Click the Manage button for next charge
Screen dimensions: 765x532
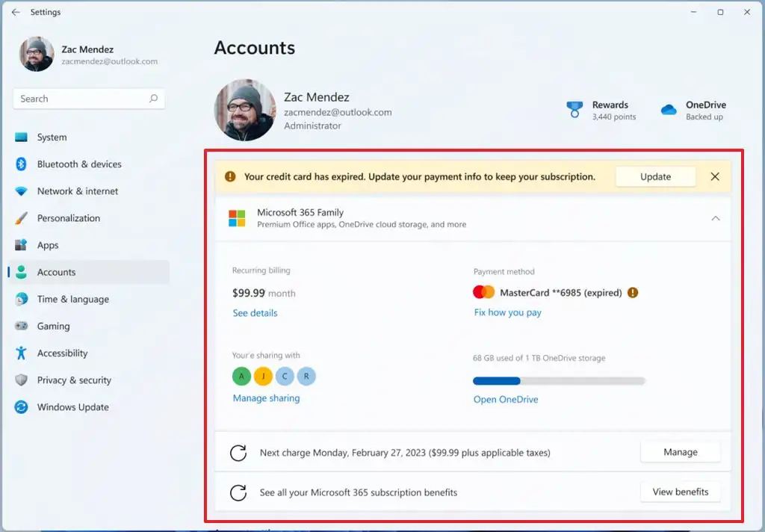click(680, 452)
